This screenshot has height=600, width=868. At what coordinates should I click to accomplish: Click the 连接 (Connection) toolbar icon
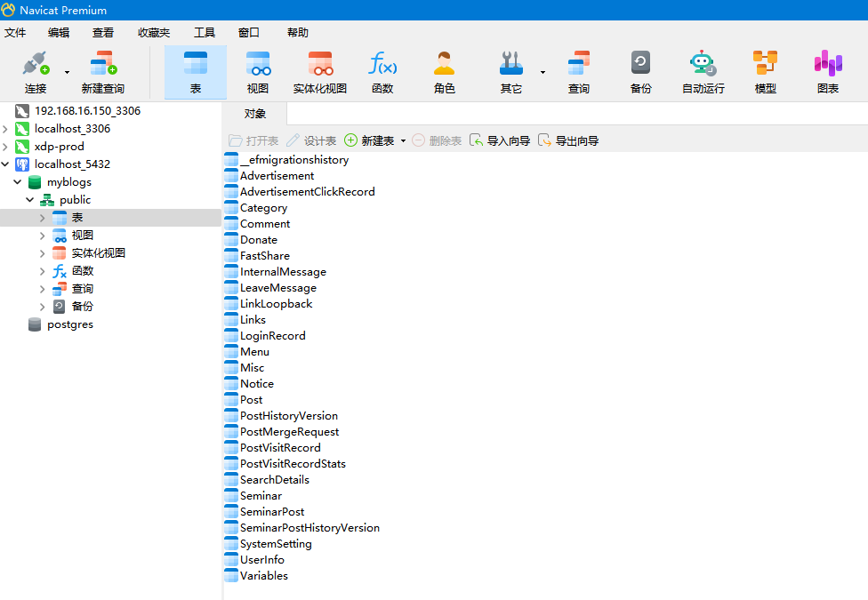(35, 71)
